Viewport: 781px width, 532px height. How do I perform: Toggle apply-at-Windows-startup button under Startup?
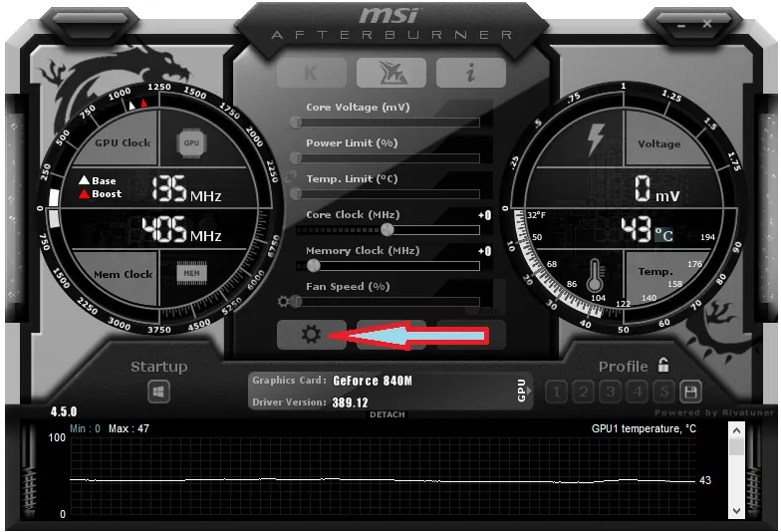pyautogui.click(x=159, y=393)
